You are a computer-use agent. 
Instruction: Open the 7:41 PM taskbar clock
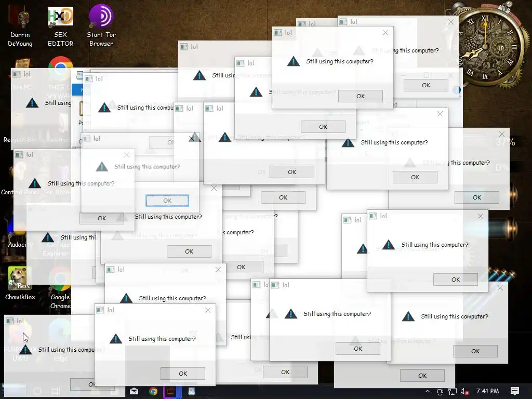click(487, 391)
